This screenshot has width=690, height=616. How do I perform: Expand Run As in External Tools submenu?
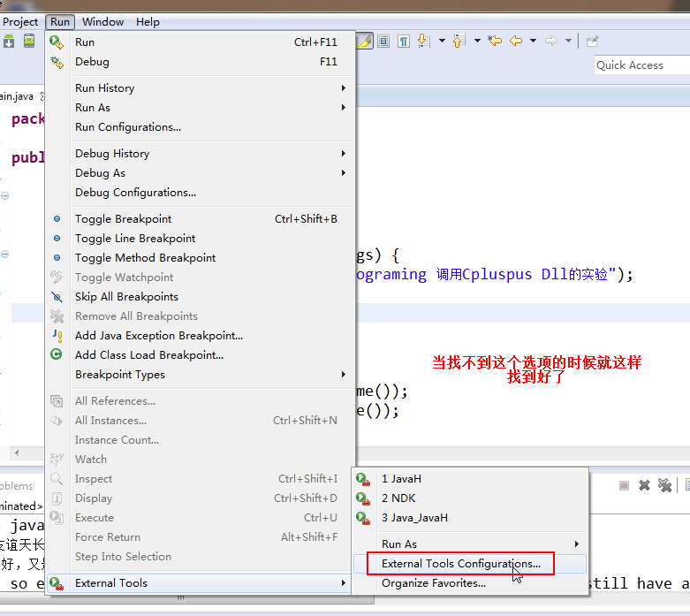pyautogui.click(x=470, y=544)
